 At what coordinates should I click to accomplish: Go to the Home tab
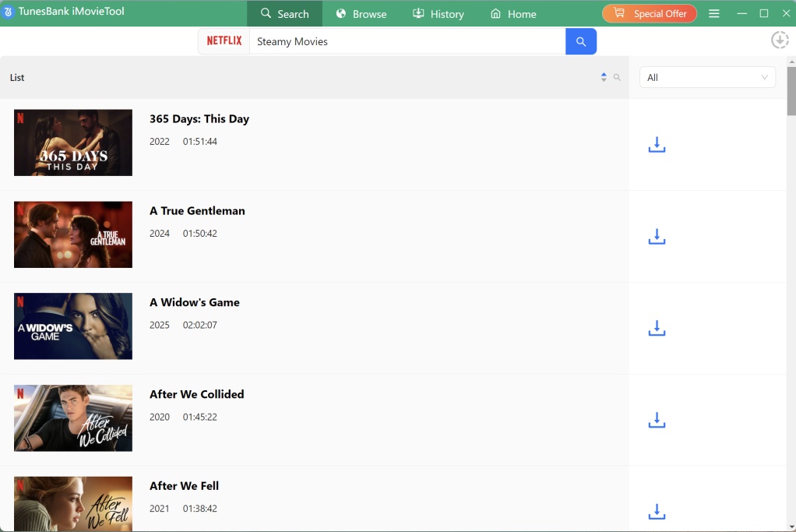(x=512, y=13)
